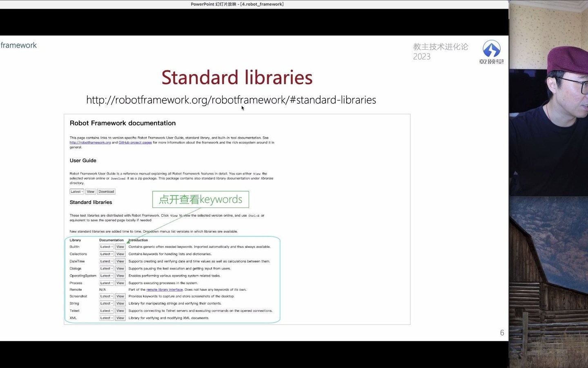
Task: Open the String library version dropdown
Action: click(x=107, y=303)
